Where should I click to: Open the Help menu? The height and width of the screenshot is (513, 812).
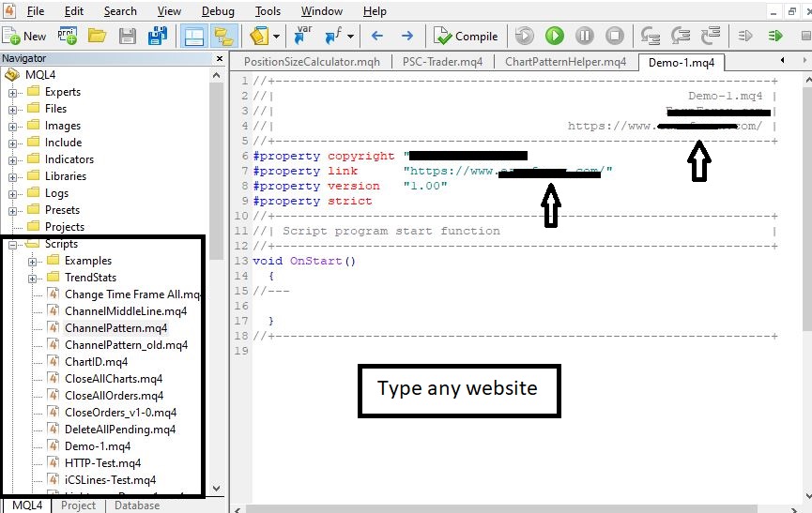[x=375, y=11]
